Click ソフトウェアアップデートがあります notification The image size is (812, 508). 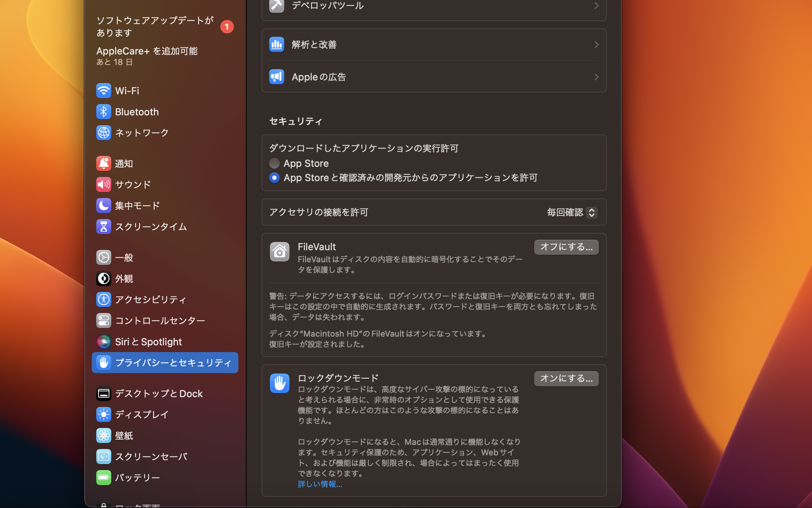[x=155, y=26]
